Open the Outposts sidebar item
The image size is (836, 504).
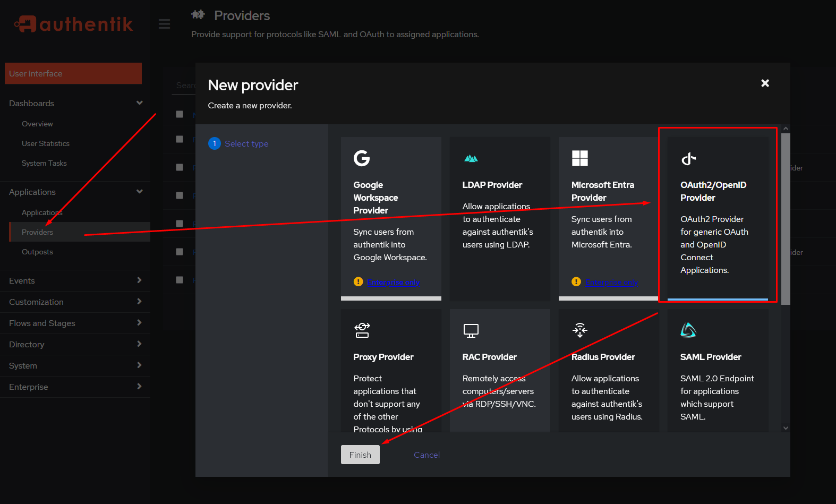[x=37, y=252]
